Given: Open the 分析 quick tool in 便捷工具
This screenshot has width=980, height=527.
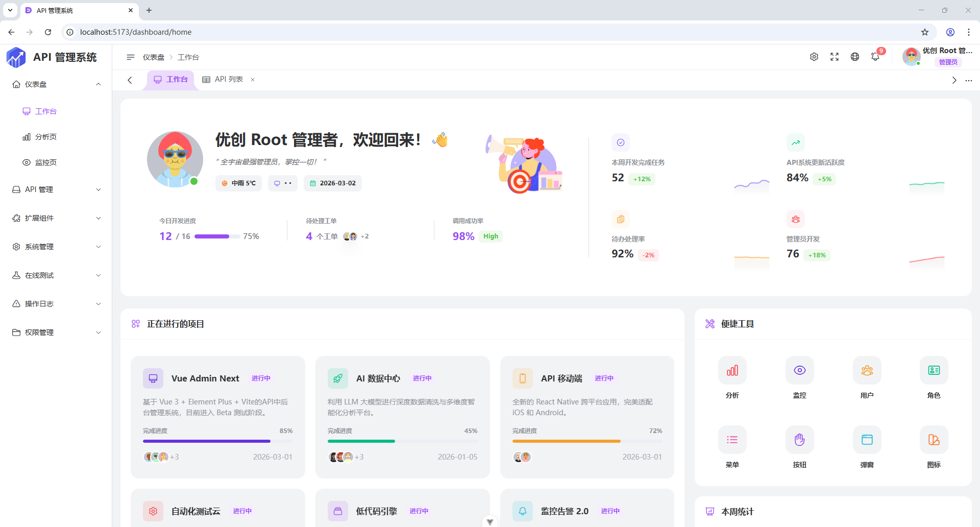Looking at the screenshot, I should (732, 370).
